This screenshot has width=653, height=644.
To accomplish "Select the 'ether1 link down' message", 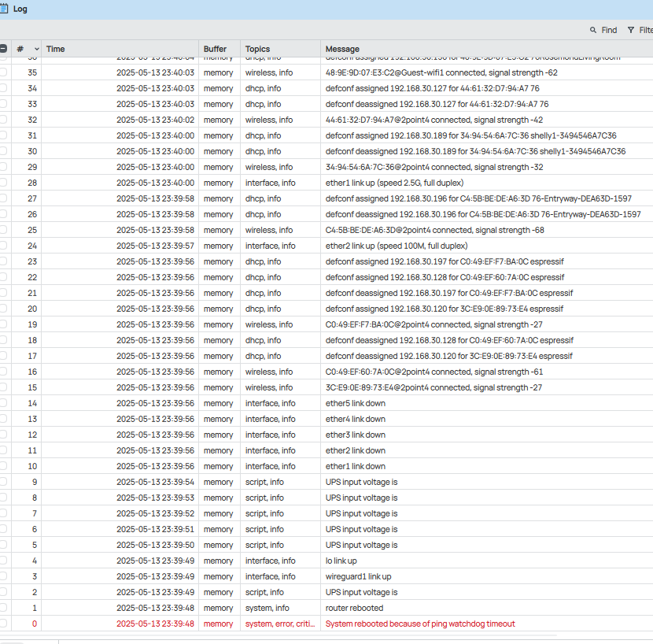I will pyautogui.click(x=356, y=466).
